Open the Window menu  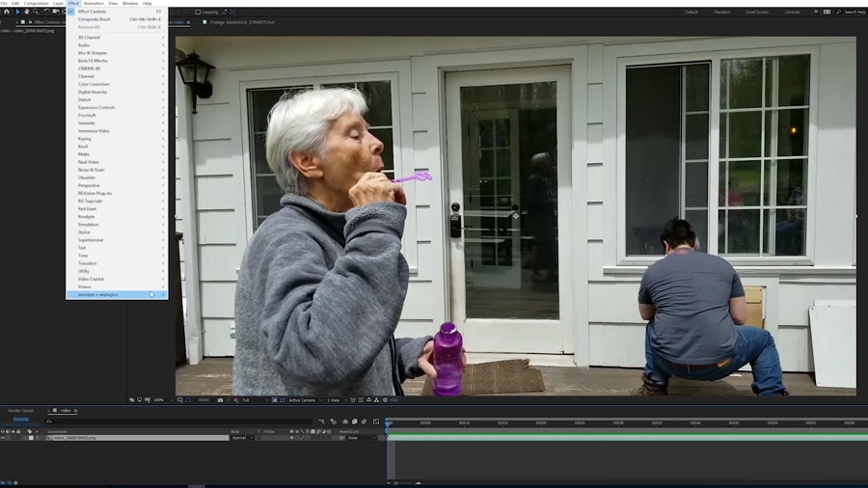130,3
